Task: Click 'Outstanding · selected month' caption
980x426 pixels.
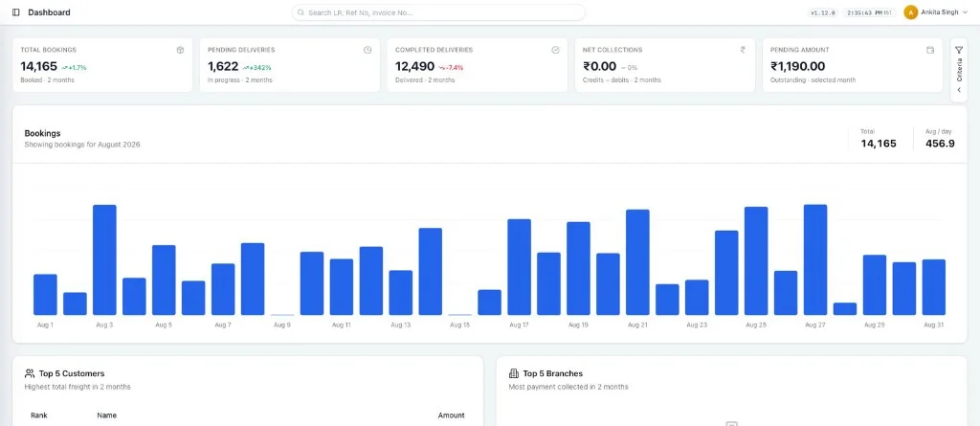Action: 813,80
